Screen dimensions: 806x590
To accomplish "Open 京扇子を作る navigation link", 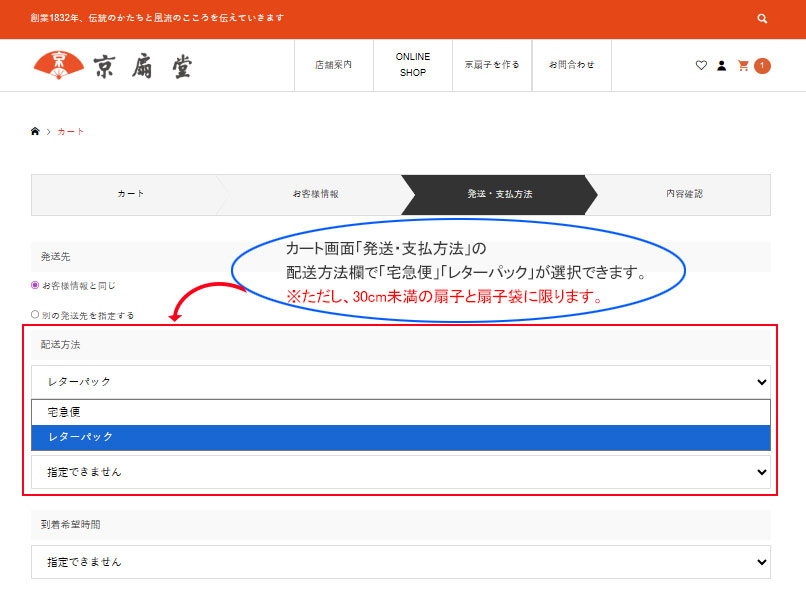I will 491,65.
